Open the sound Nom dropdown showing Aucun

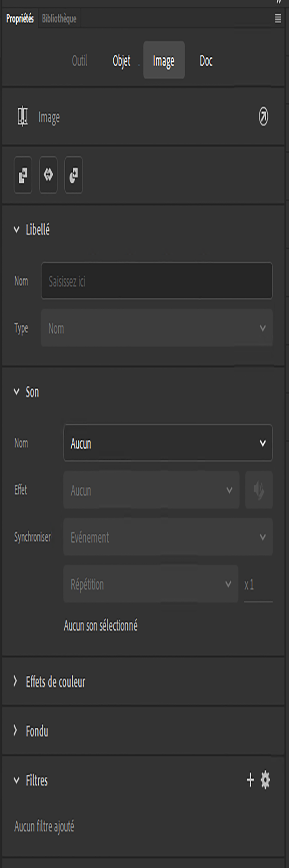point(168,443)
